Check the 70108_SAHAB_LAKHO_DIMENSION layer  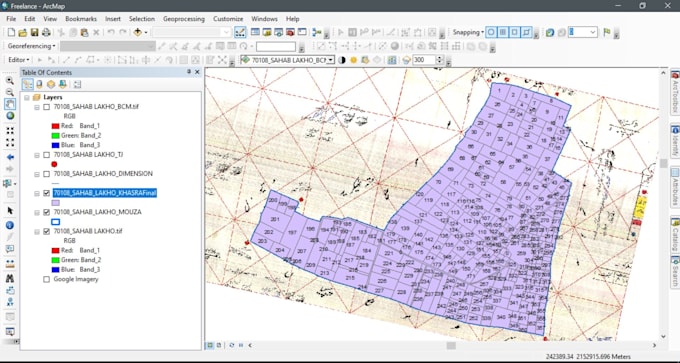point(47,174)
